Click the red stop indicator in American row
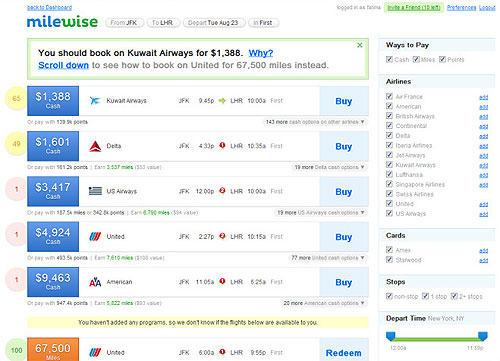 click(222, 281)
